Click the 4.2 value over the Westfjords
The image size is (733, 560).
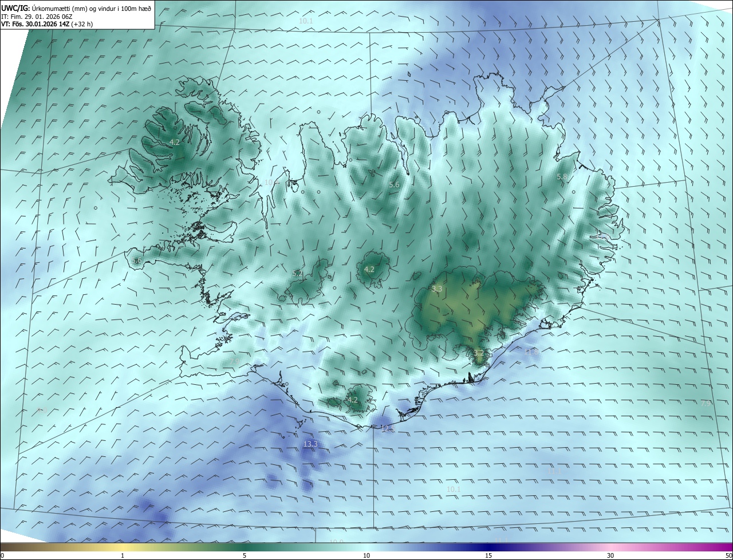pos(175,142)
